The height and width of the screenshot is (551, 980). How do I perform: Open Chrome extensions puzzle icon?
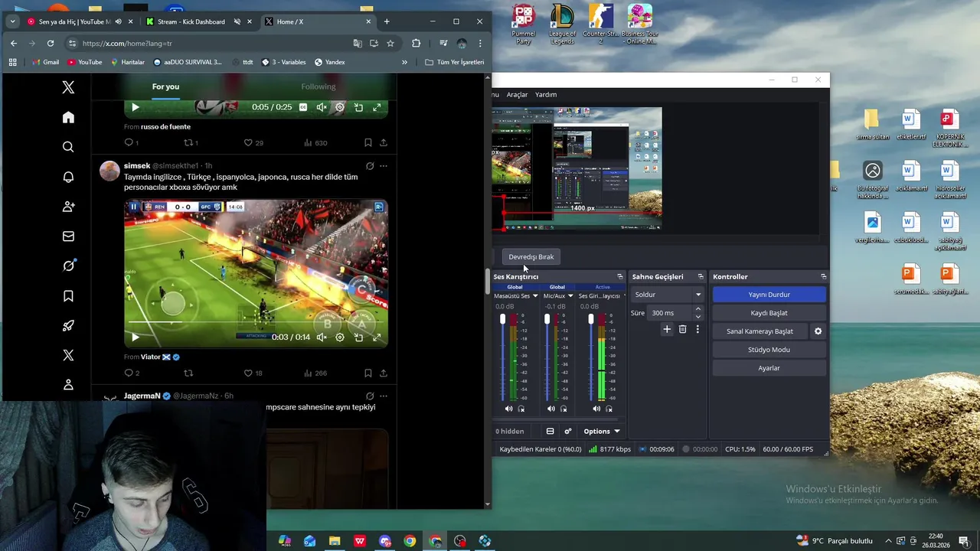[x=416, y=44]
